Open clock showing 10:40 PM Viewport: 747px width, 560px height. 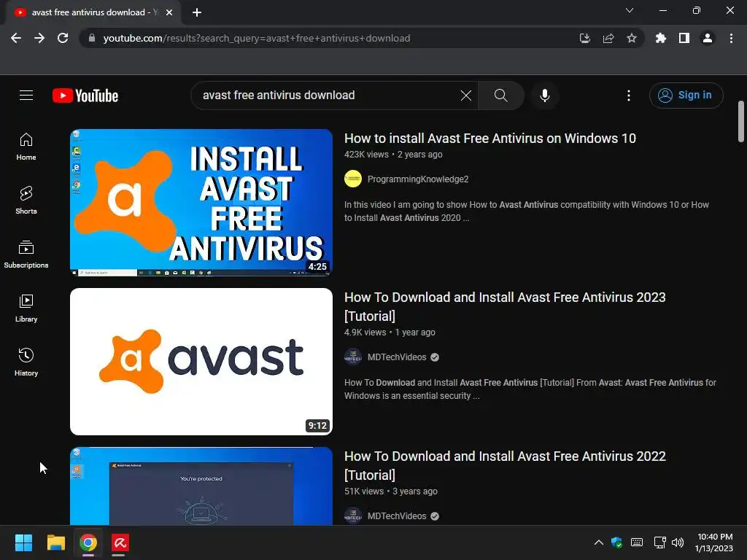tap(714, 542)
